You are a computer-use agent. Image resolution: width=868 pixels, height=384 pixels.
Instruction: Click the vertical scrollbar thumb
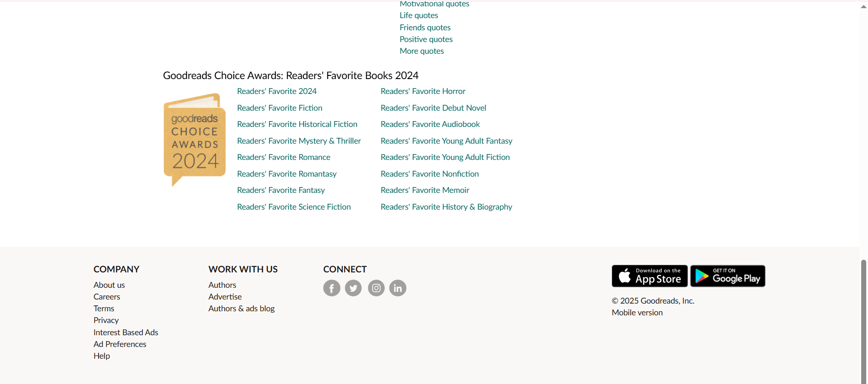coord(863,322)
